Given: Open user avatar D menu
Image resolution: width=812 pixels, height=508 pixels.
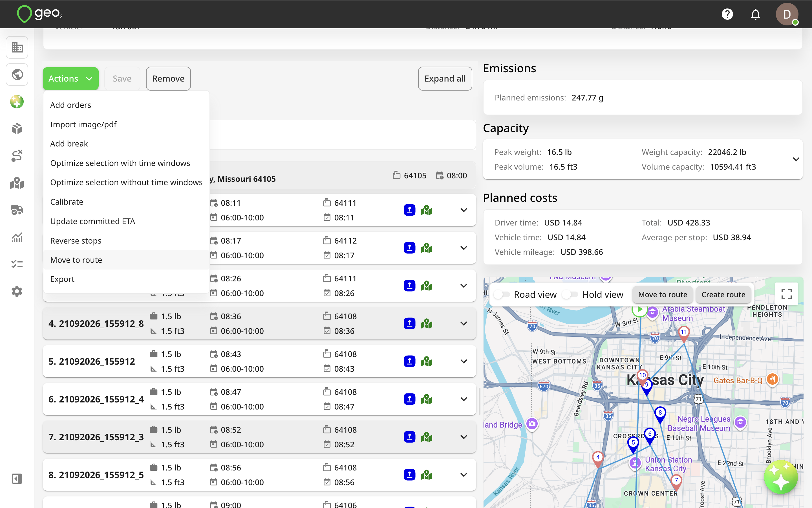Looking at the screenshot, I should (x=787, y=14).
